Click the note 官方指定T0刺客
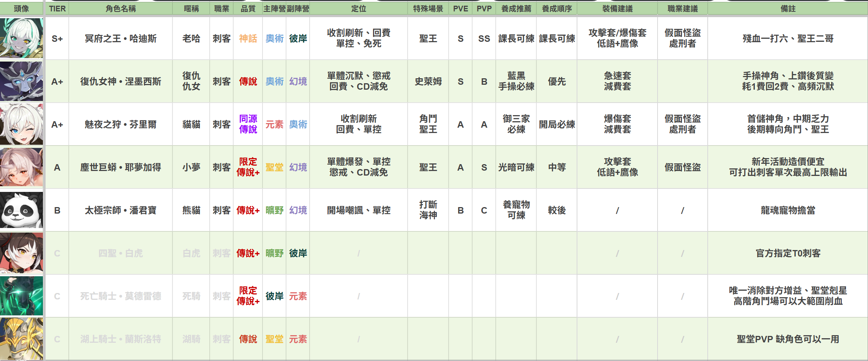 click(788, 253)
